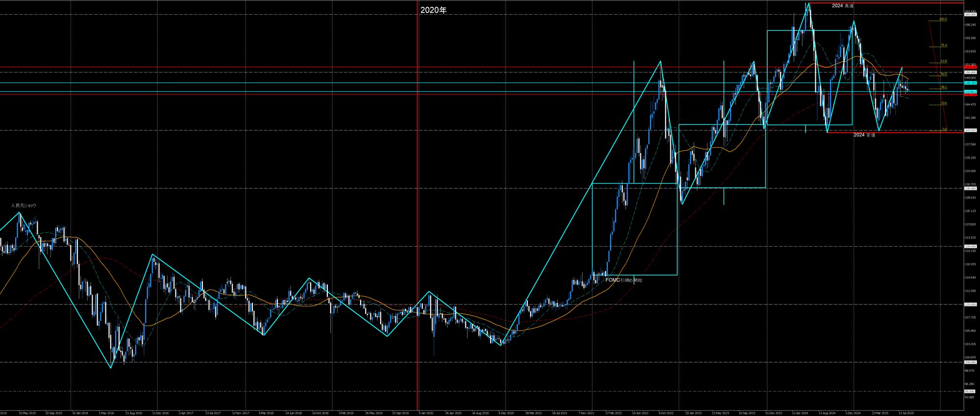Select the Fibonacci 23.6 level label
980x416 pixels.
click(x=943, y=103)
